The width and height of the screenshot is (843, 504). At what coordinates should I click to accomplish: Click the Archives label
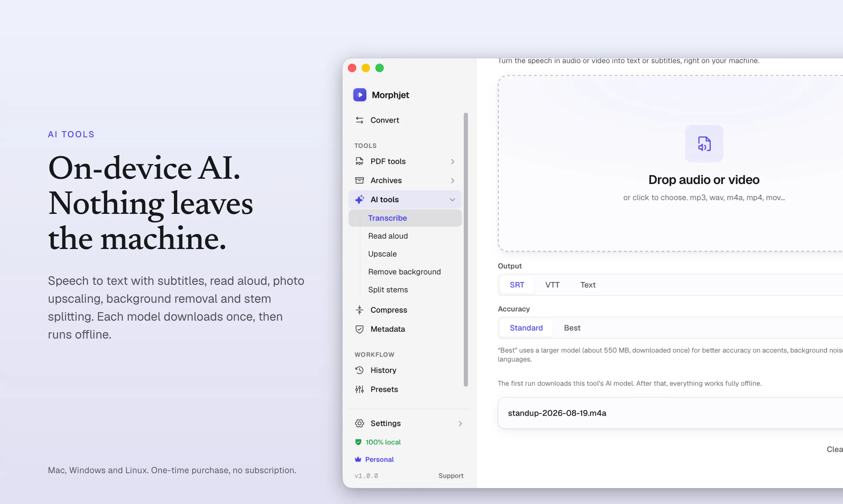(x=386, y=181)
